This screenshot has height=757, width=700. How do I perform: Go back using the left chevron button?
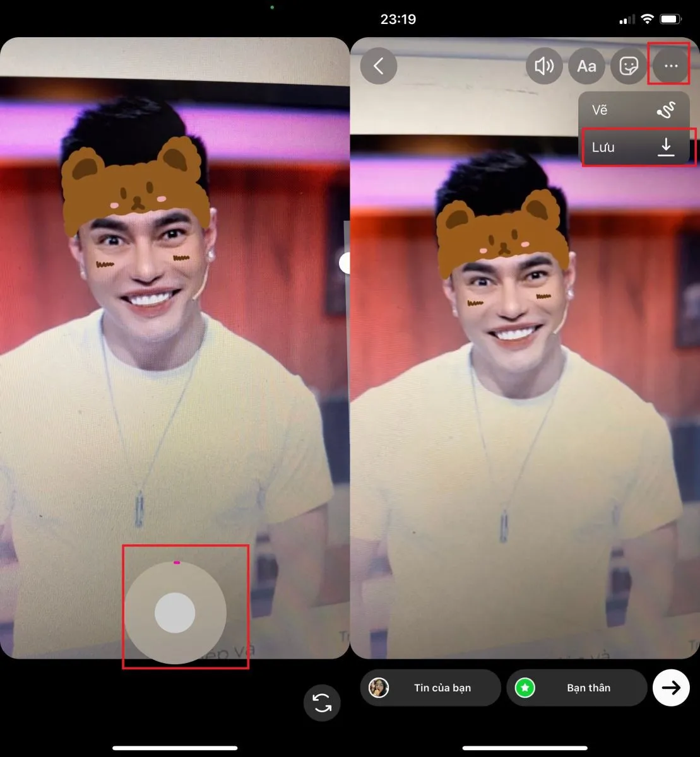[x=379, y=66]
